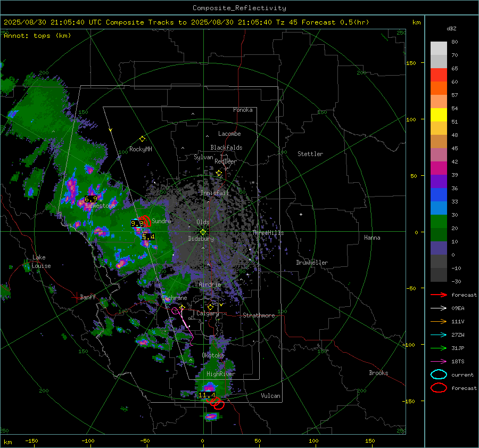The height and width of the screenshot is (448, 479).
Task: Click the Lake Louise label
Action: coord(41,262)
